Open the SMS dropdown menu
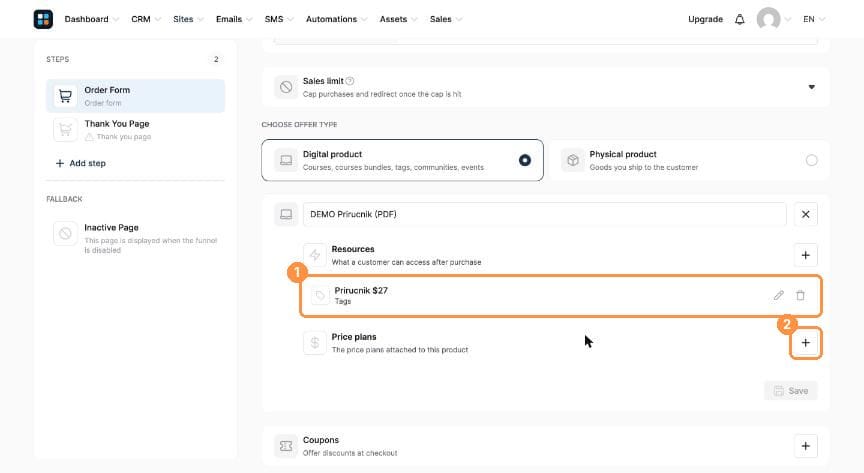The image size is (864, 473). pyautogui.click(x=279, y=19)
